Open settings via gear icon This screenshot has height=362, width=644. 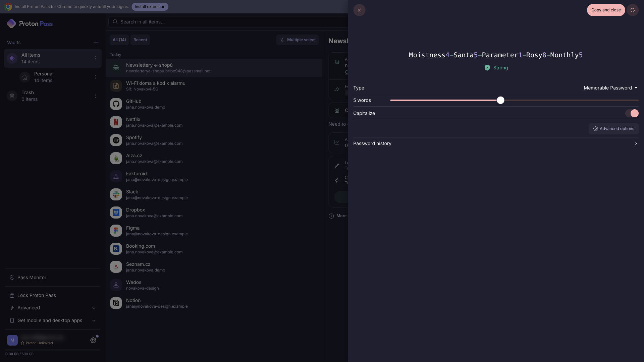tap(93, 340)
